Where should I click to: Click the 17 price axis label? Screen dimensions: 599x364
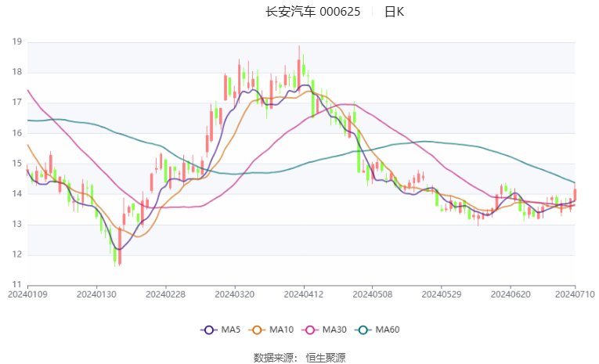click(16, 103)
